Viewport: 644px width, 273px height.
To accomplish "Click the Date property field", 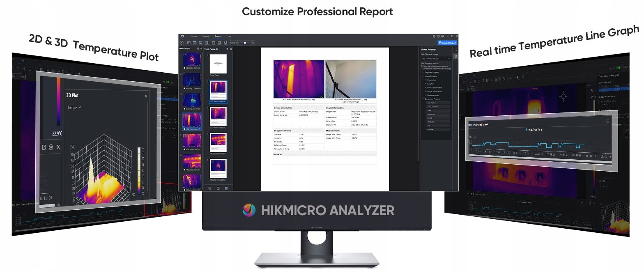I will click(x=438, y=110).
